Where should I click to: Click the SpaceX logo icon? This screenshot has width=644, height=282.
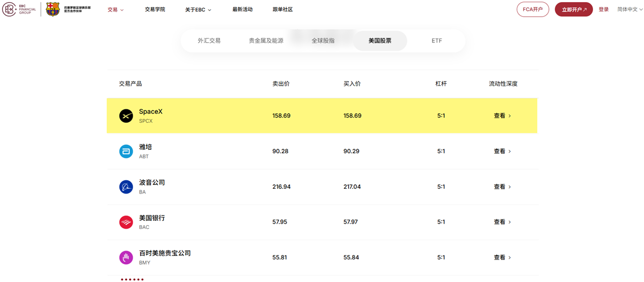(126, 116)
